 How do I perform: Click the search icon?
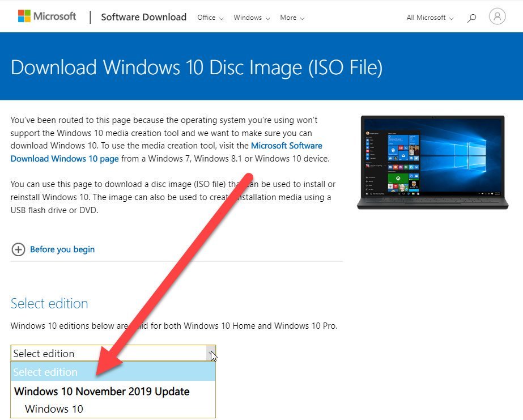pyautogui.click(x=471, y=18)
